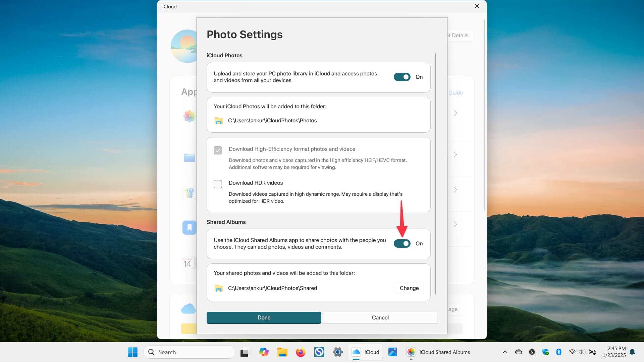Open the Windows Start menu

pyautogui.click(x=132, y=352)
